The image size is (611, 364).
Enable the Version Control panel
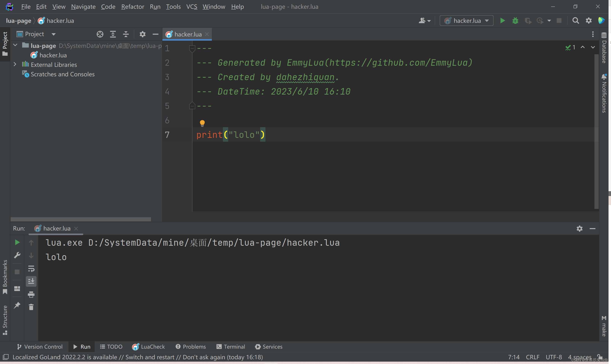[40, 346]
